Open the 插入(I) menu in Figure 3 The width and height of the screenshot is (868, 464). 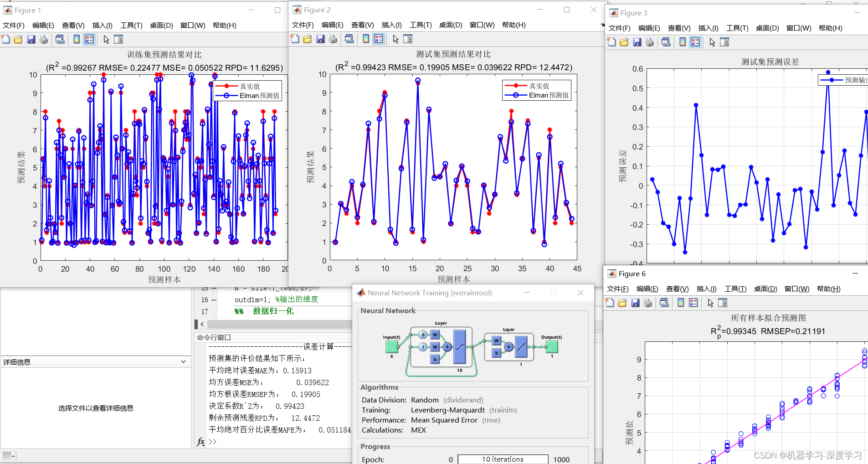pyautogui.click(x=708, y=28)
